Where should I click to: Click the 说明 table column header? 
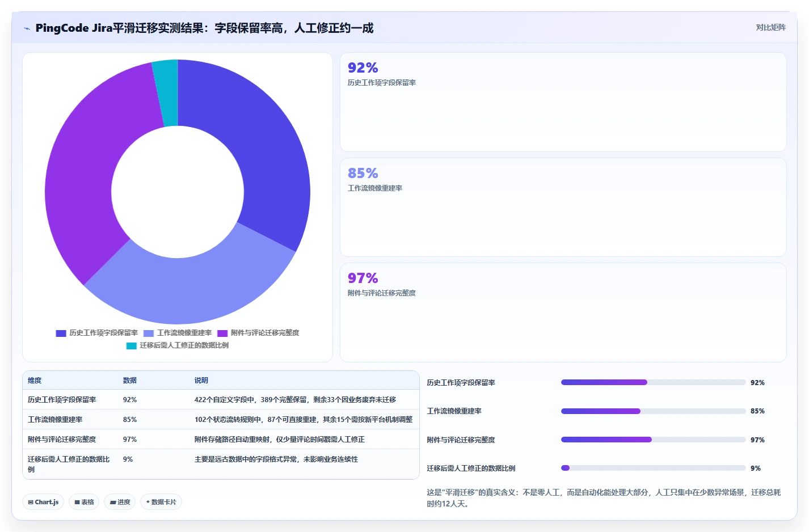[x=201, y=381]
